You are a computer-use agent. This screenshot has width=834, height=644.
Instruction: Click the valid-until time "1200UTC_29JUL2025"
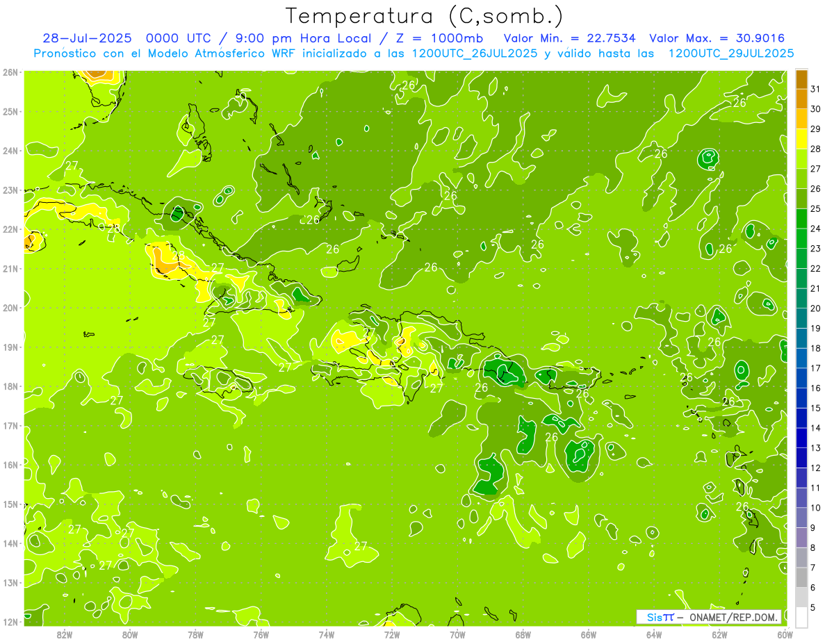click(x=731, y=53)
